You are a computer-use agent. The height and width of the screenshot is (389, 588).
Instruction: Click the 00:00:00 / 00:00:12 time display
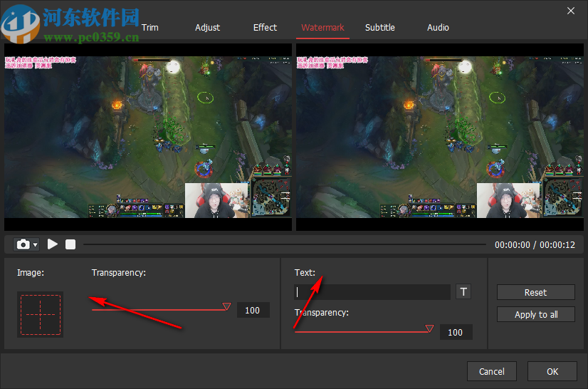click(x=535, y=245)
